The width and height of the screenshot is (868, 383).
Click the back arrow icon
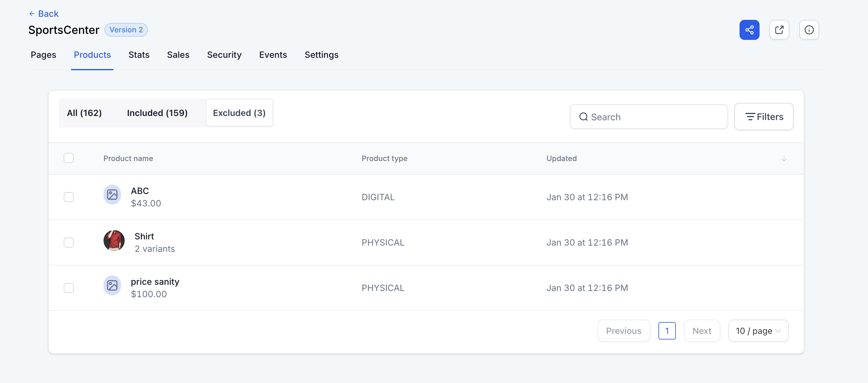(32, 14)
